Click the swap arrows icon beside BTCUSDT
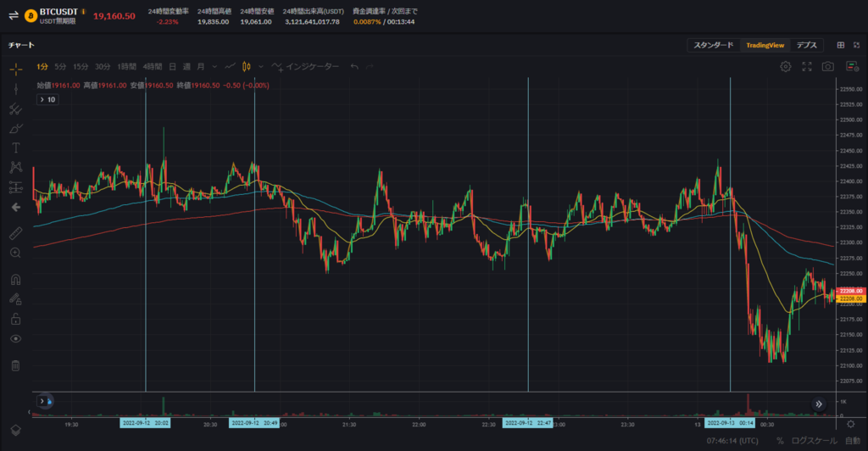Image resolution: width=868 pixels, height=451 pixels. (14, 15)
